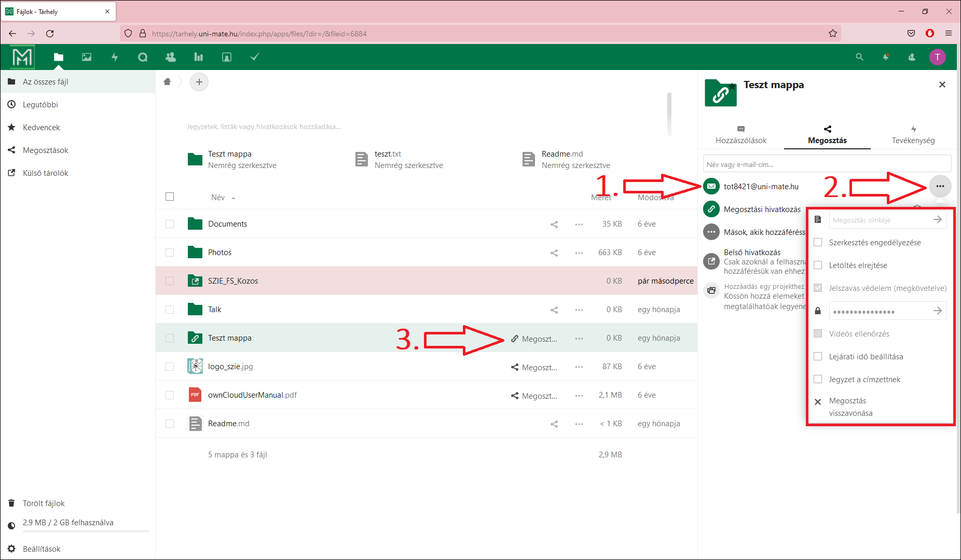
Task: Enable the Szerkesztés engedélyezése checkbox
Action: point(818,243)
